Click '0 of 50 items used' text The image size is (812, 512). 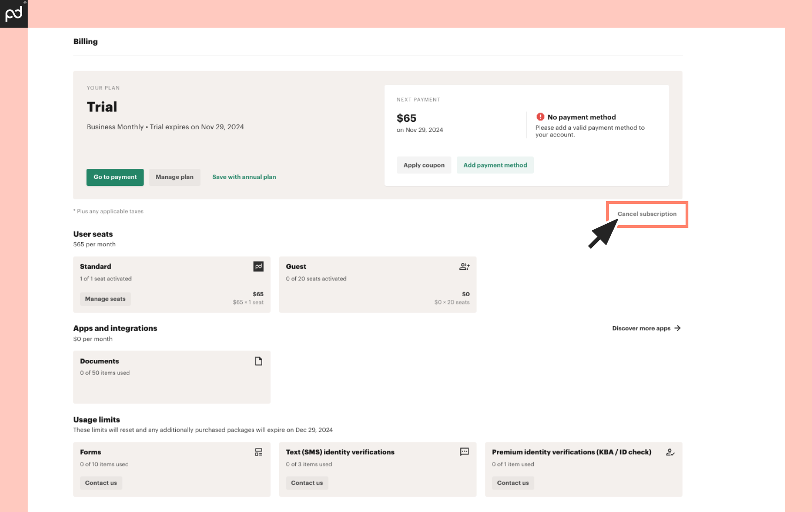click(x=105, y=373)
